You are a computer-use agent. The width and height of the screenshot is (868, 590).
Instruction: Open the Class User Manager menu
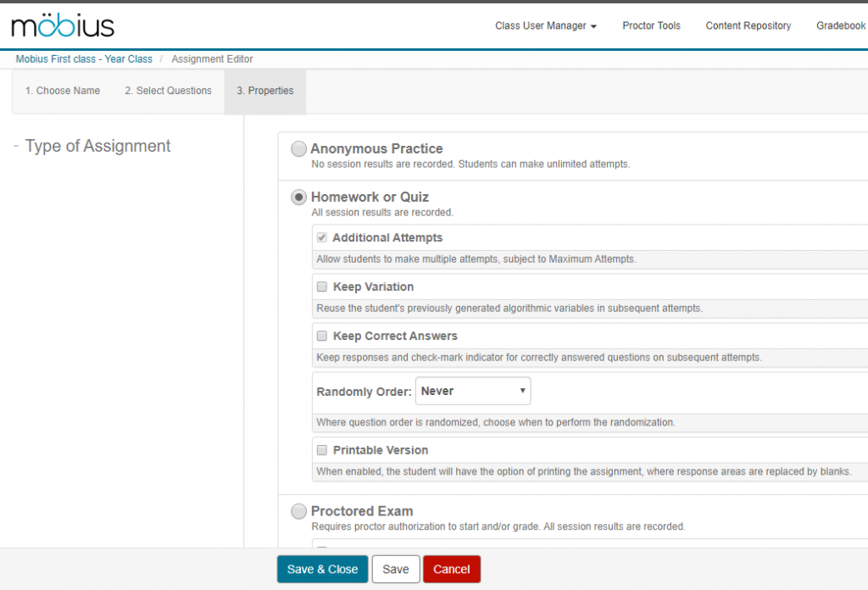(x=545, y=25)
